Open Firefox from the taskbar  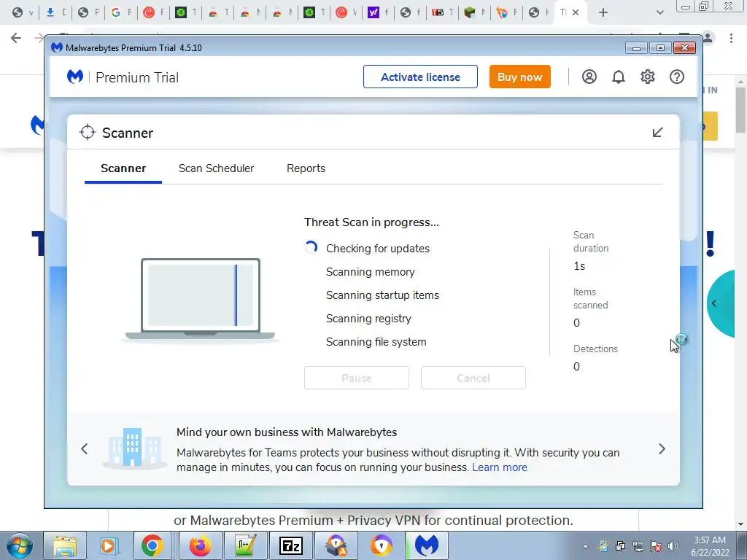point(200,545)
